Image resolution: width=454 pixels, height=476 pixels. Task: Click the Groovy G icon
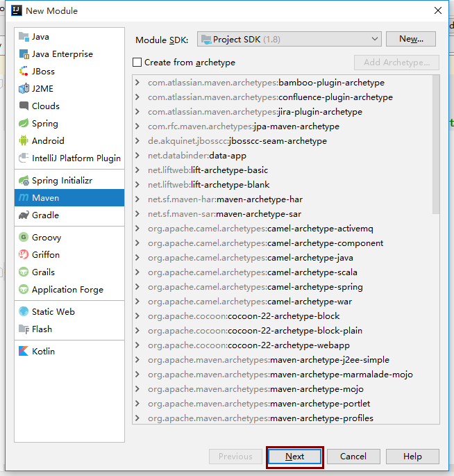[x=24, y=237]
